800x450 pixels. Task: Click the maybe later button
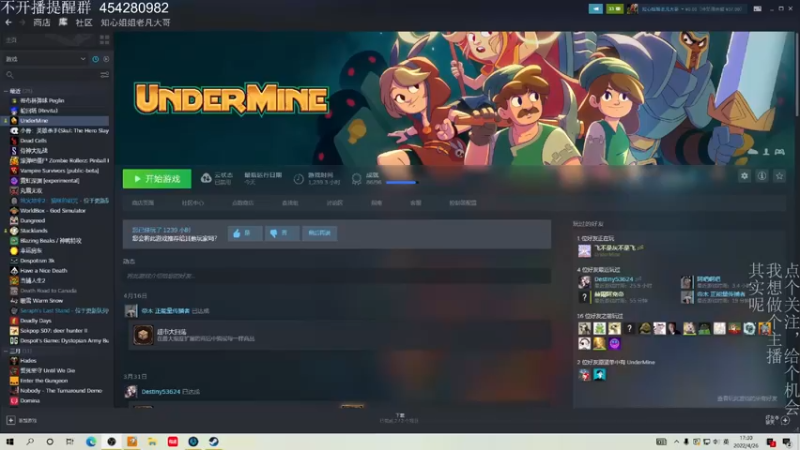pyautogui.click(x=319, y=233)
